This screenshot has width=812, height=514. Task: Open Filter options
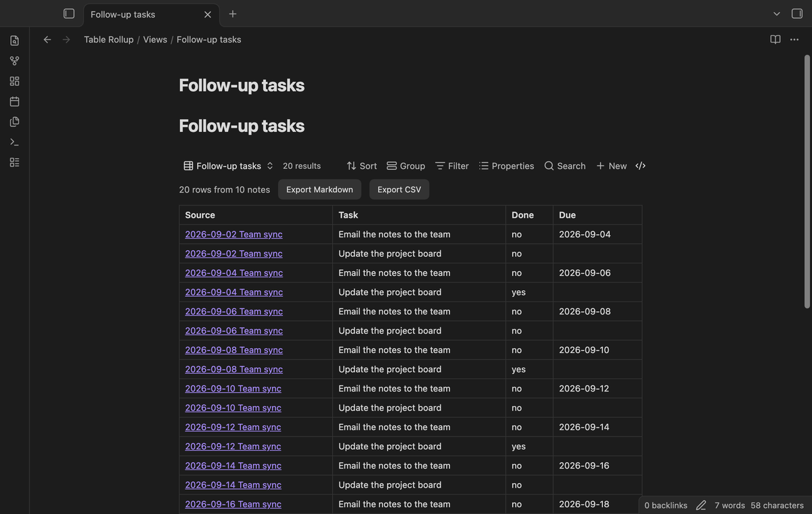click(452, 166)
